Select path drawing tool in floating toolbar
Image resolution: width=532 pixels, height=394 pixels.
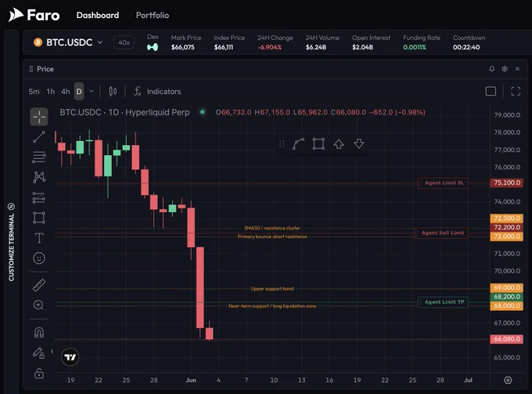(298, 143)
